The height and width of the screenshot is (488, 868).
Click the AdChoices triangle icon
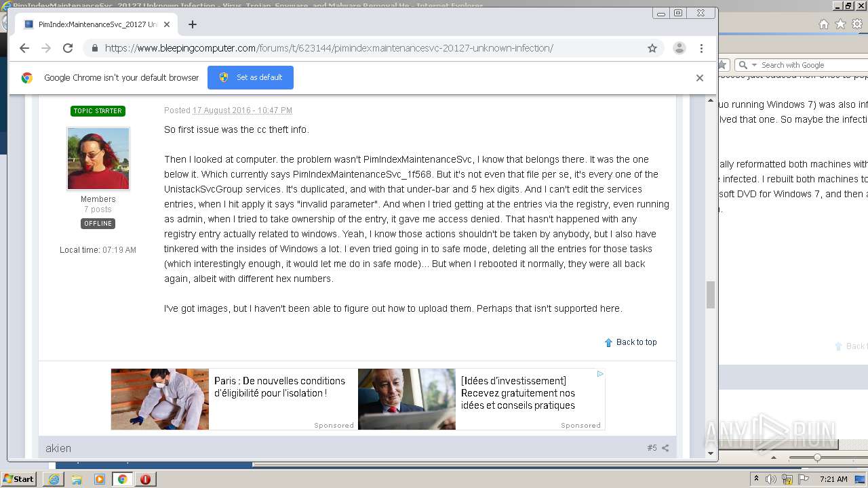[x=600, y=373]
